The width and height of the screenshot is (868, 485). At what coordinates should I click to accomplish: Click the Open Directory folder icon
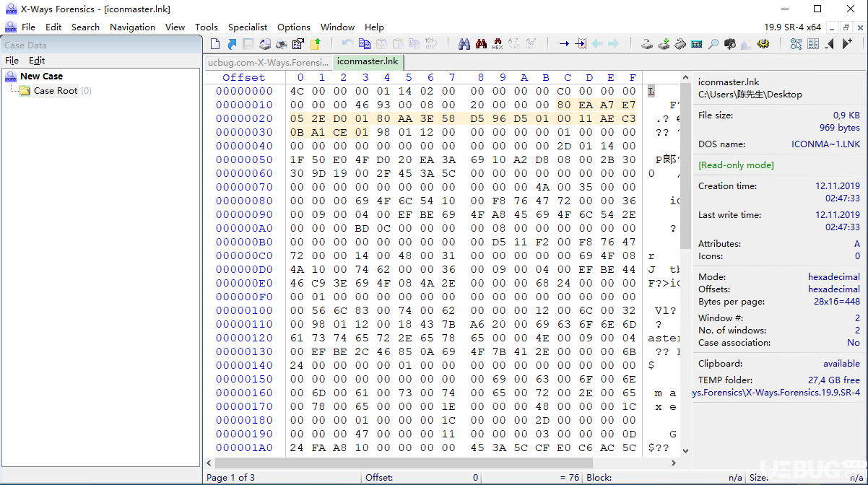(x=316, y=44)
